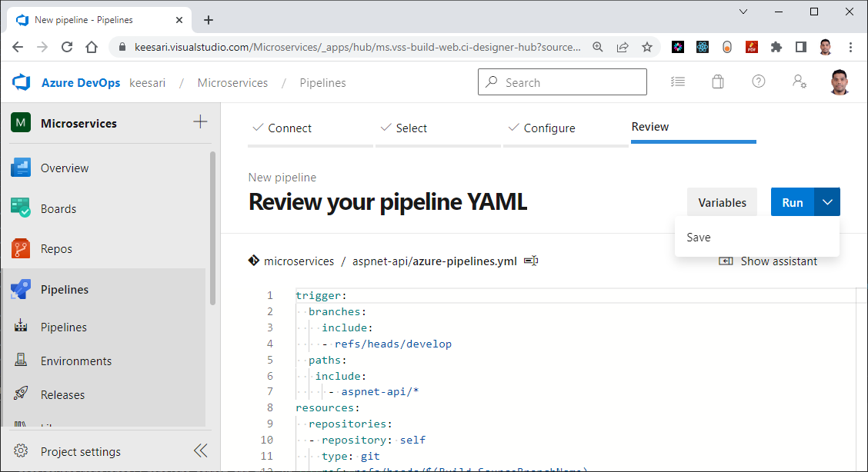The height and width of the screenshot is (472, 868).
Task: Click the browser back arrow
Action: tap(18, 47)
